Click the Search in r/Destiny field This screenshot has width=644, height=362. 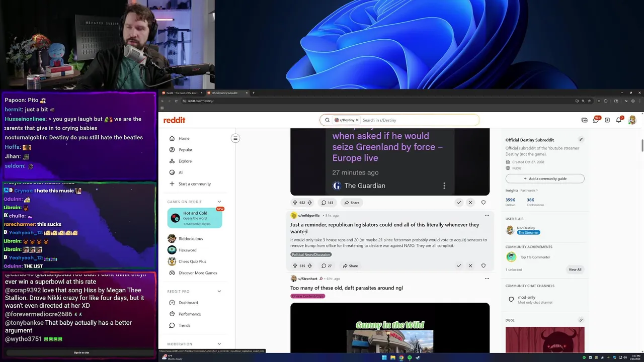point(419,120)
